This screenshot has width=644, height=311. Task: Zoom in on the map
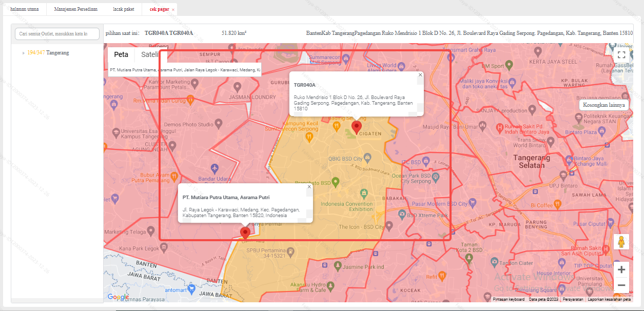click(x=621, y=269)
